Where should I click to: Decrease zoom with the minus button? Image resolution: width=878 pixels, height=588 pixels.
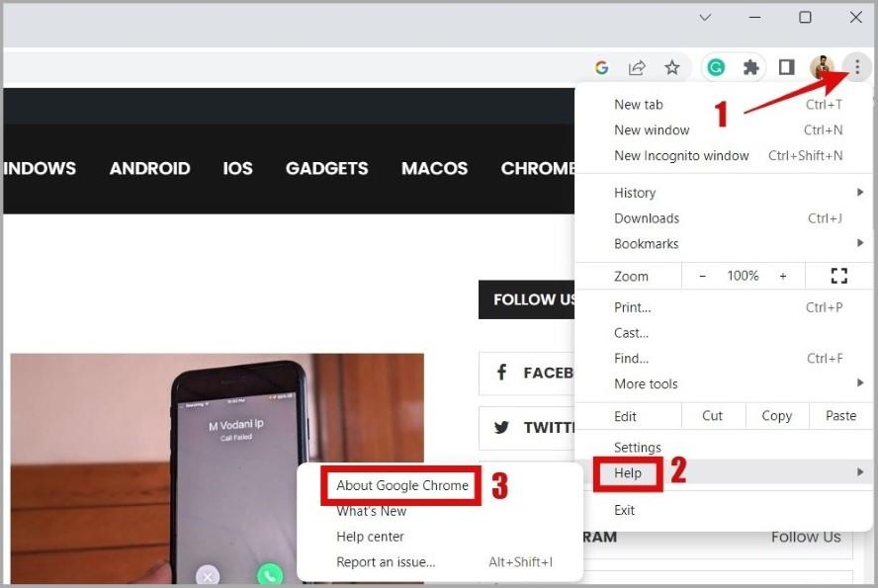tap(702, 276)
